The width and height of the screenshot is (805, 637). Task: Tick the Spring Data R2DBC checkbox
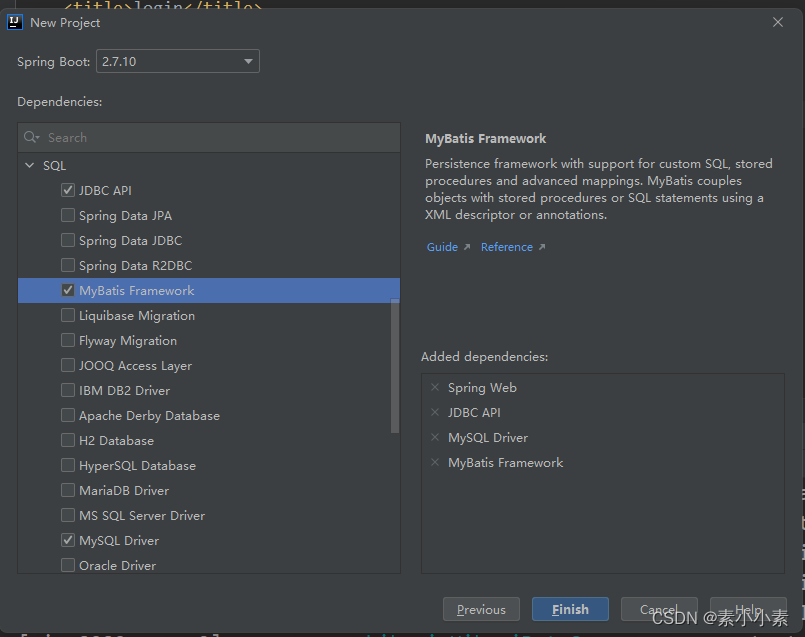(x=68, y=265)
